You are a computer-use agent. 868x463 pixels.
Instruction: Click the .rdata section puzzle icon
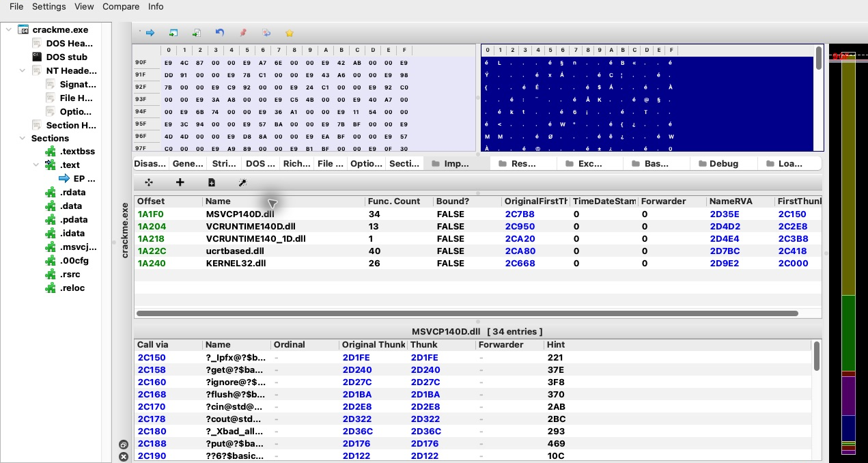point(50,192)
